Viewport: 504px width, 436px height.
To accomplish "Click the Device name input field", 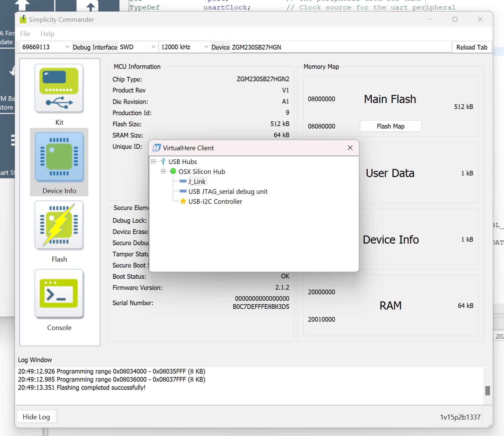I will (341, 47).
